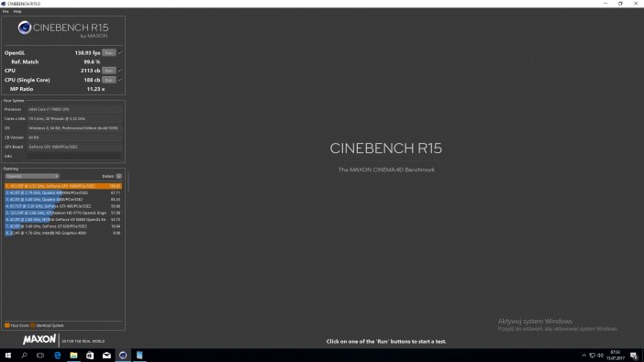The image size is (644, 362).
Task: Click the Your Score orange legend swatch
Action: (7, 325)
